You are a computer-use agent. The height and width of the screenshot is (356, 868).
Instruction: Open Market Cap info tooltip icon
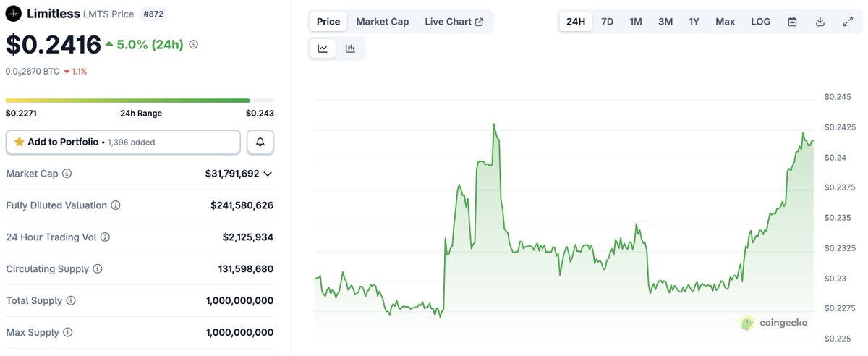67,174
